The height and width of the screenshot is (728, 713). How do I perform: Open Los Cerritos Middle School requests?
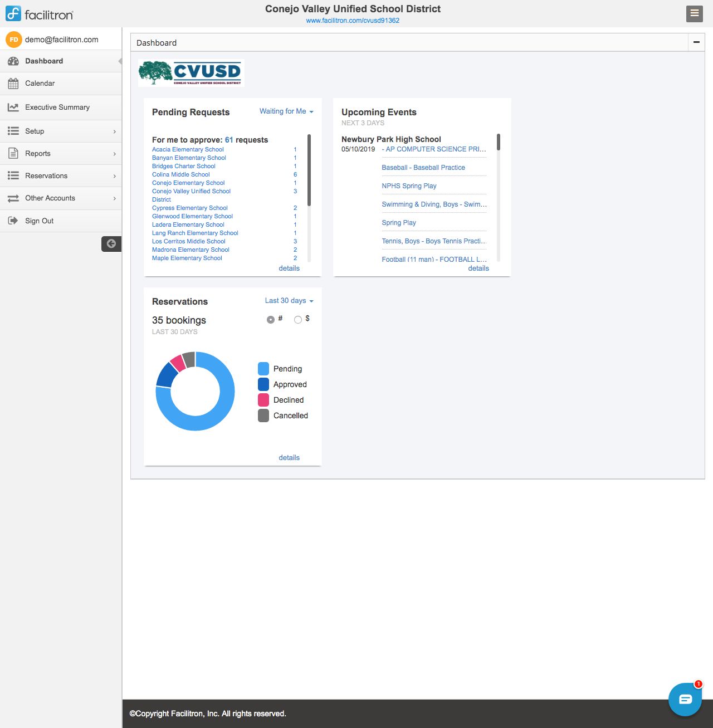point(189,241)
